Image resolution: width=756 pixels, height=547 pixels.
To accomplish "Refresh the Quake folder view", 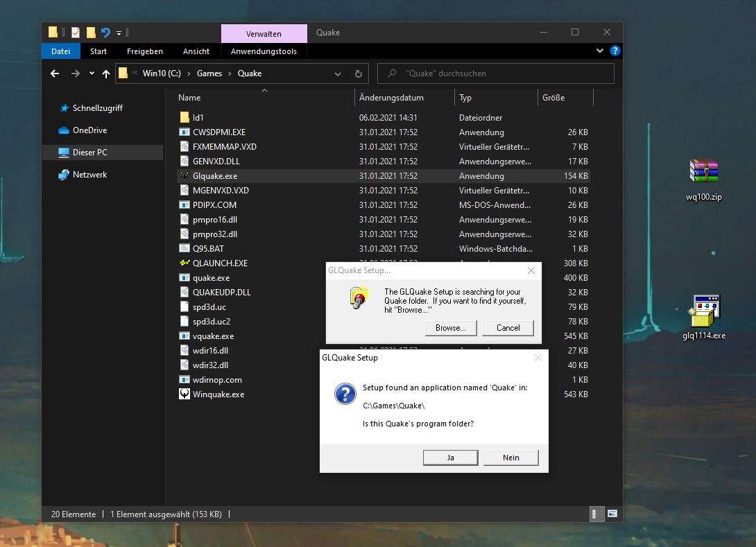I will tap(358, 73).
